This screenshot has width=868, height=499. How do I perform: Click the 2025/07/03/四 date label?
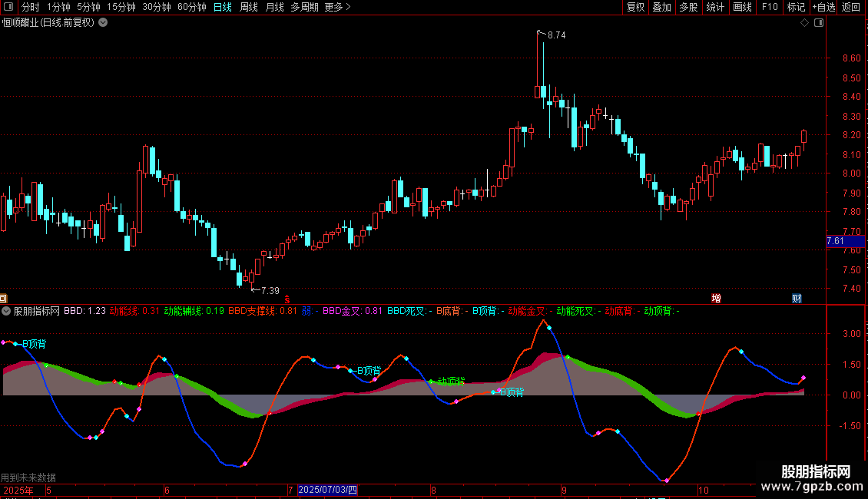pos(328,490)
